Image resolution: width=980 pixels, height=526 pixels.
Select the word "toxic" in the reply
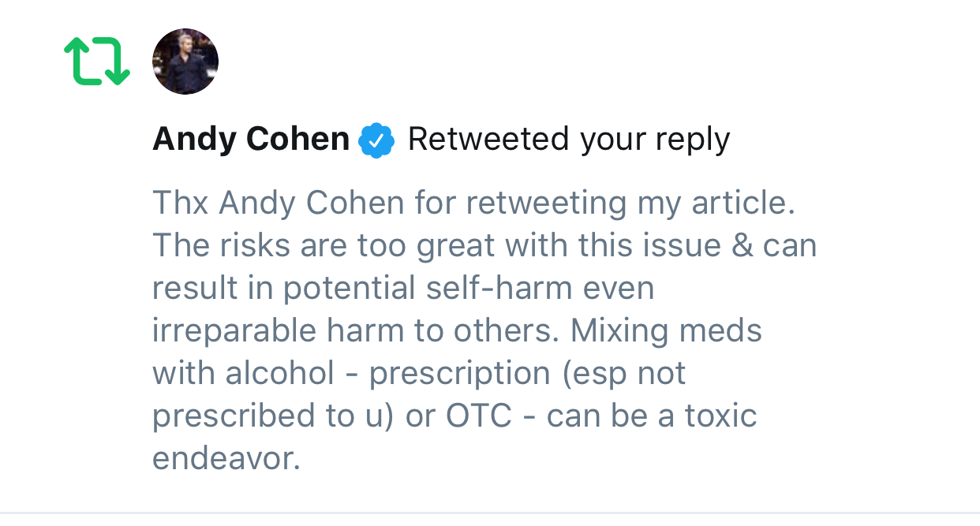[x=720, y=416]
